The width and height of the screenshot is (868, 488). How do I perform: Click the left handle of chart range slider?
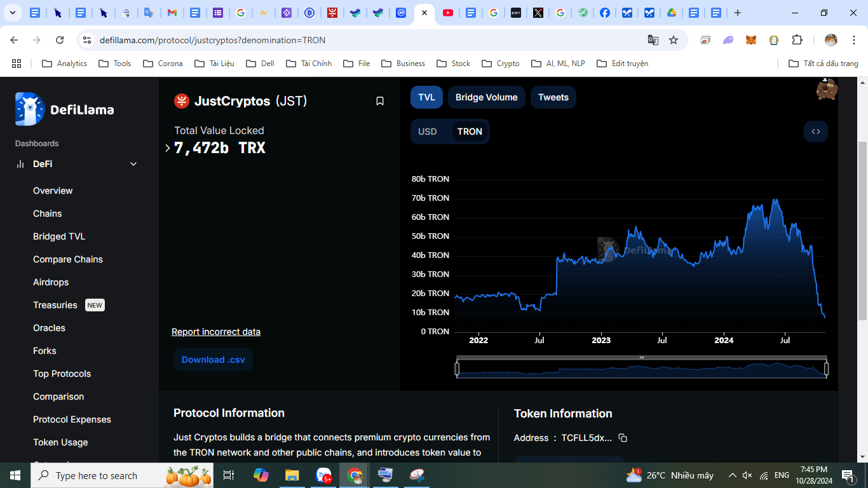pos(457,369)
